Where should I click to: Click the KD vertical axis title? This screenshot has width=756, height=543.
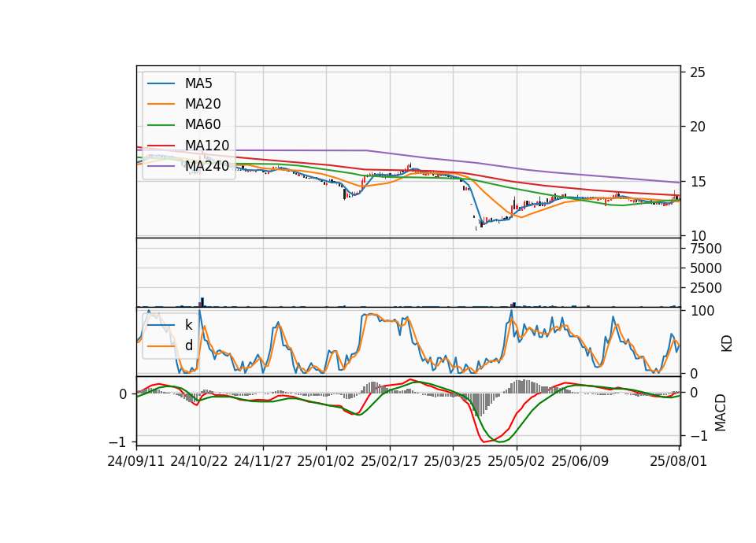point(726,344)
